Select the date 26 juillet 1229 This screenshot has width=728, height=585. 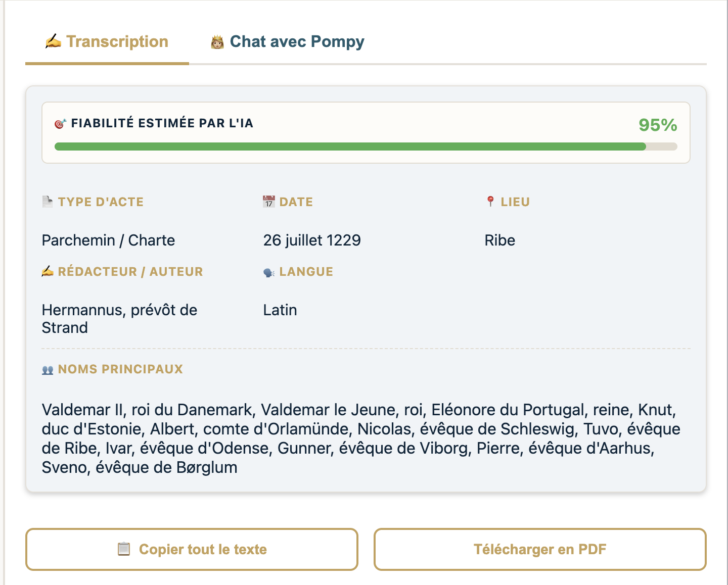pyautogui.click(x=312, y=240)
